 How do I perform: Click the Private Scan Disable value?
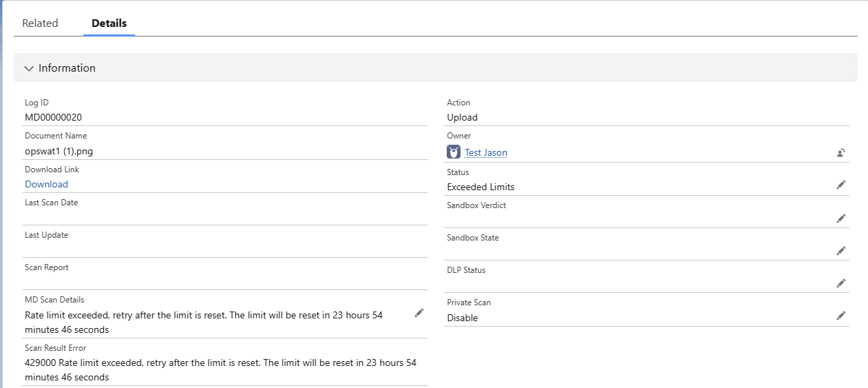463,318
